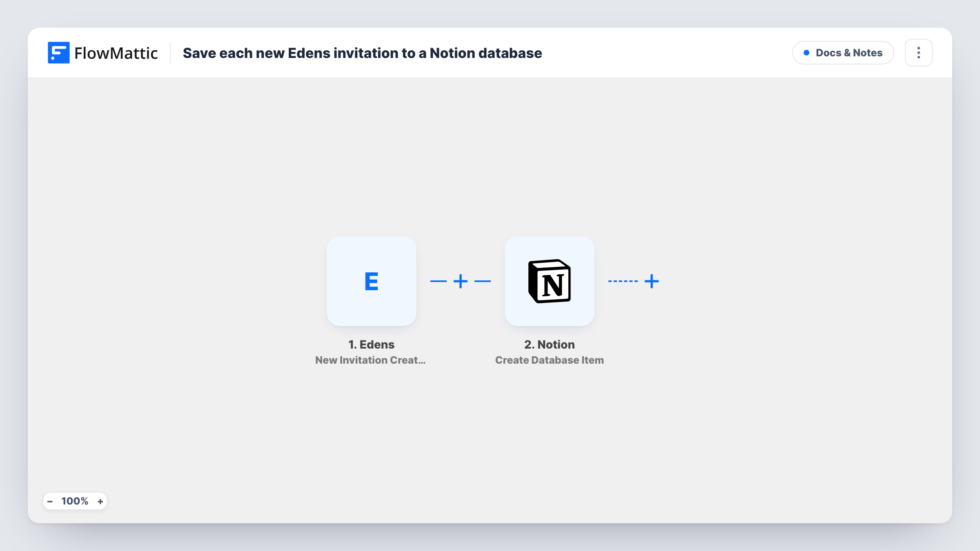Open the three-dot options menu
Screen dimensions: 980x551
(x=918, y=53)
